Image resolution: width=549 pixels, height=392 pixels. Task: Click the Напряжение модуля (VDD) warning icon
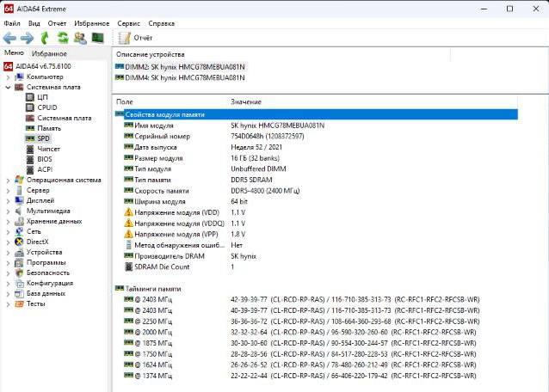tap(129, 212)
